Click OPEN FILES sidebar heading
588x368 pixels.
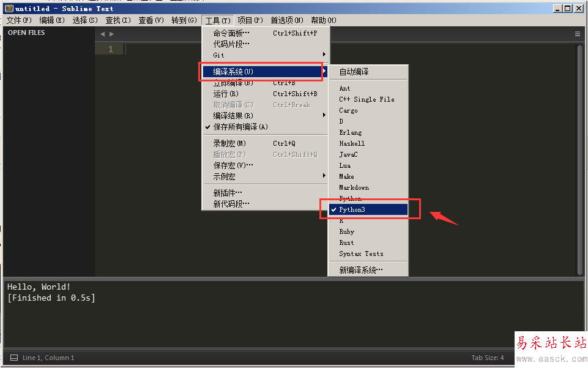coord(26,32)
